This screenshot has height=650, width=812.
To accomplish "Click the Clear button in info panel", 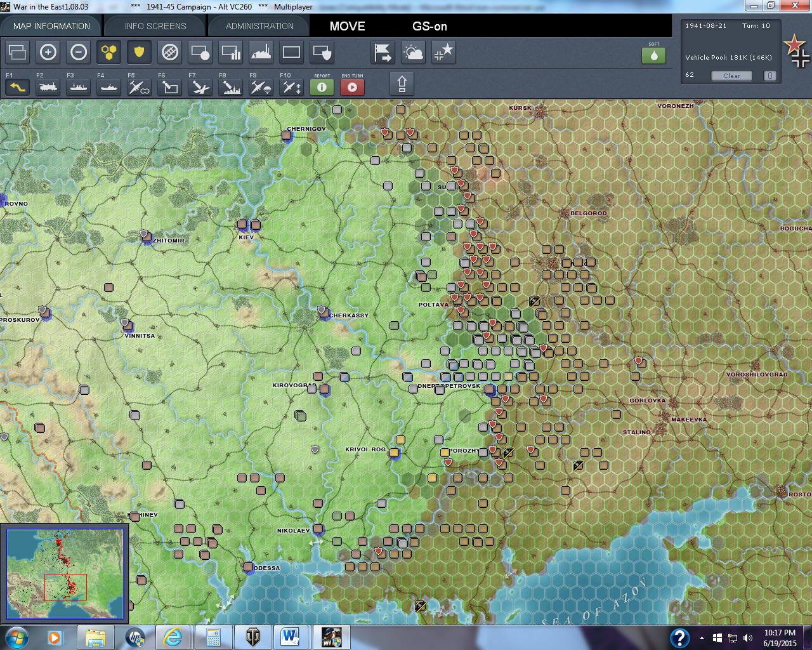I will click(x=731, y=76).
